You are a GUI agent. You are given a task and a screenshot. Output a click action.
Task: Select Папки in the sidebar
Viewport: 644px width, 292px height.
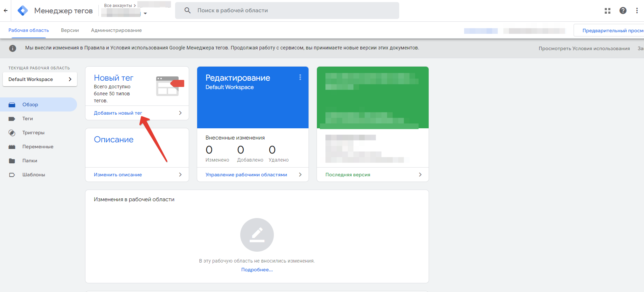[30, 161]
